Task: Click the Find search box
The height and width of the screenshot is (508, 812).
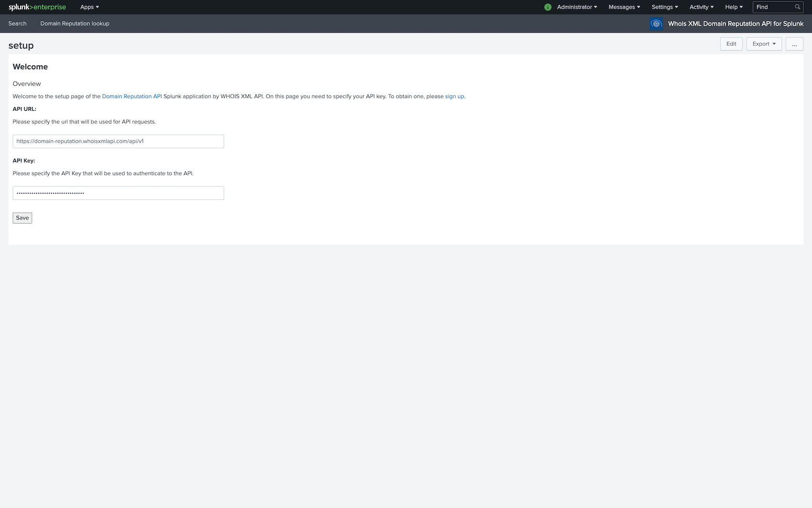Action: pos(778,7)
